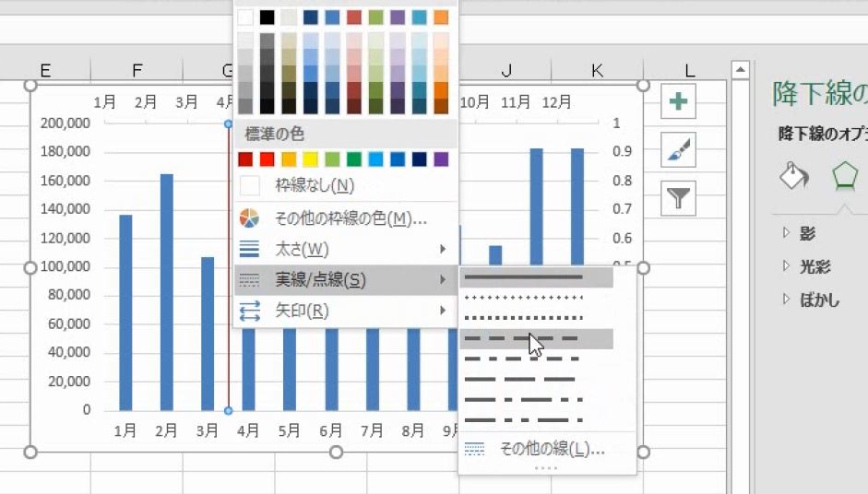Click the 0.9 secondary axis label
Screen dimensions: 868x494
(x=623, y=151)
